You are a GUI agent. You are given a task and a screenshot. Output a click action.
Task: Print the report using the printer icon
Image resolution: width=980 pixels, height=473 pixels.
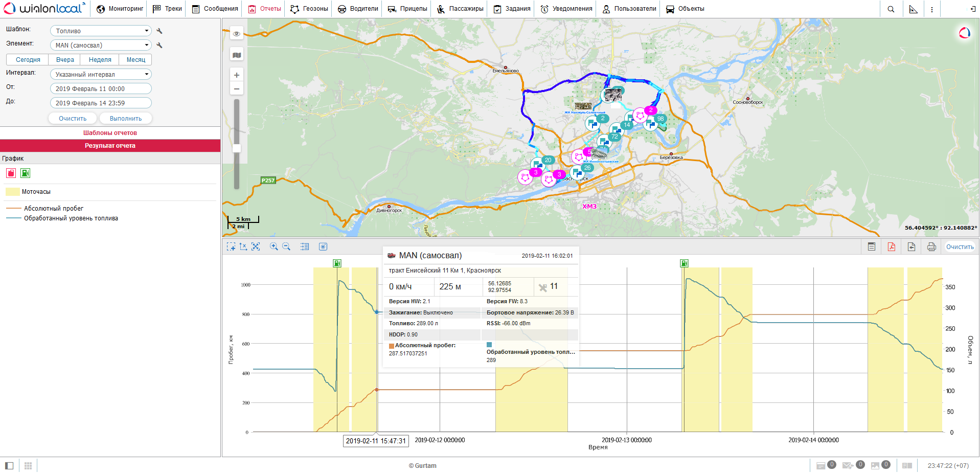coord(931,247)
